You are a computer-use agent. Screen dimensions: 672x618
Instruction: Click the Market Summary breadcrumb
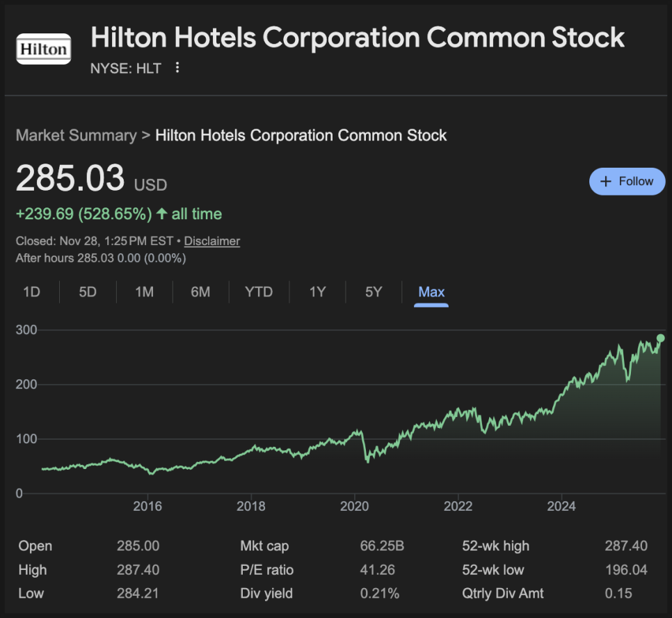(x=76, y=135)
